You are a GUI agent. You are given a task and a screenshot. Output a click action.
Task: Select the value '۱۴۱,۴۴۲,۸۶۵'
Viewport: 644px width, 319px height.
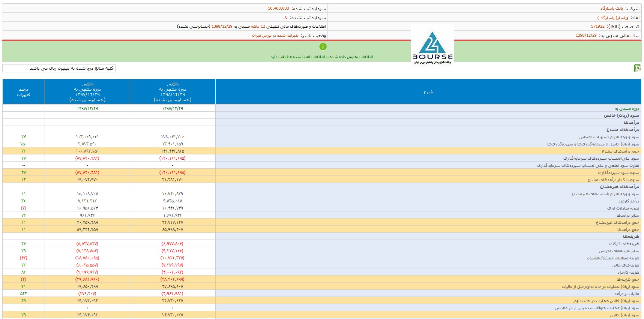point(173,151)
